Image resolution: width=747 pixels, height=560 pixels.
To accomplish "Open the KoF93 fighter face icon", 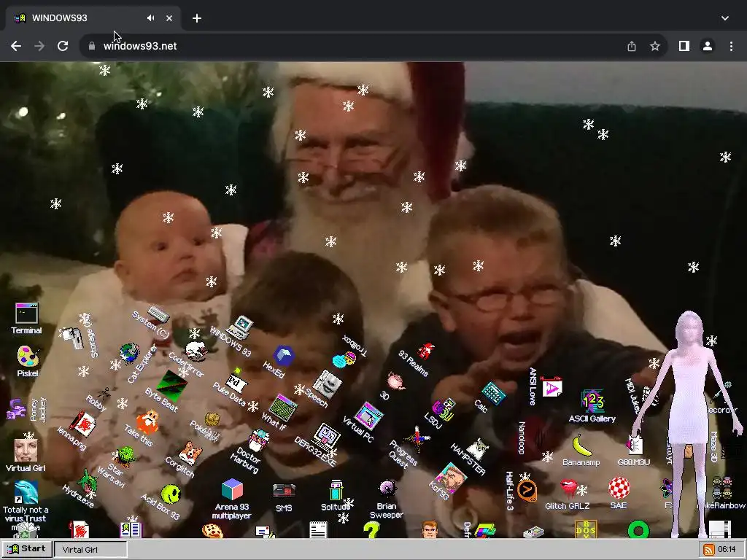I will [451, 477].
